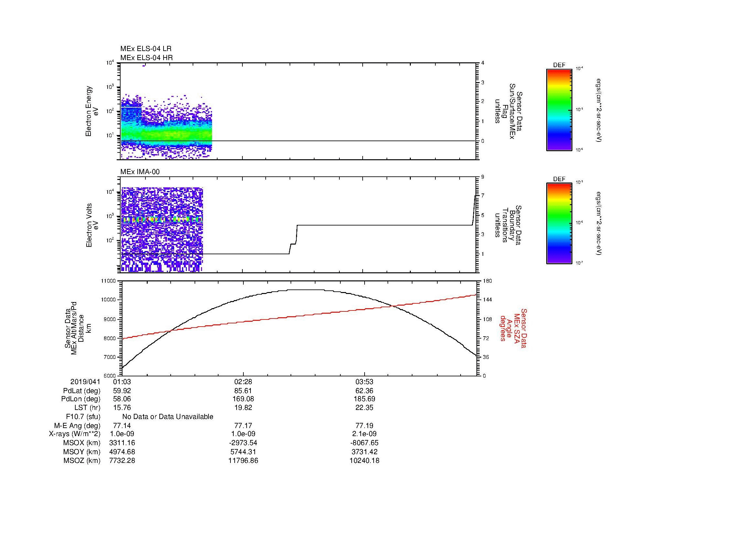Click the 'Sun/Surface/MEx Flag' axis label
This screenshot has width=756, height=534.
point(508,111)
